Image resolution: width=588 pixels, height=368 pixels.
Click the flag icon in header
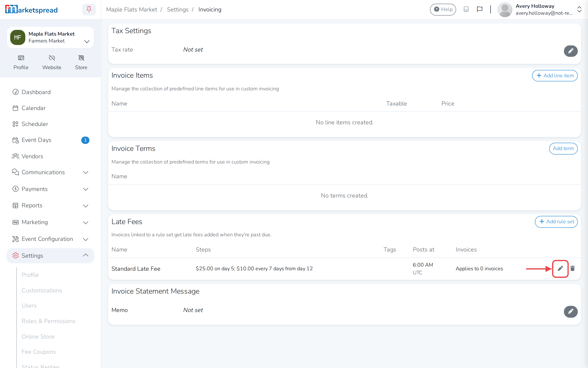pyautogui.click(x=479, y=9)
